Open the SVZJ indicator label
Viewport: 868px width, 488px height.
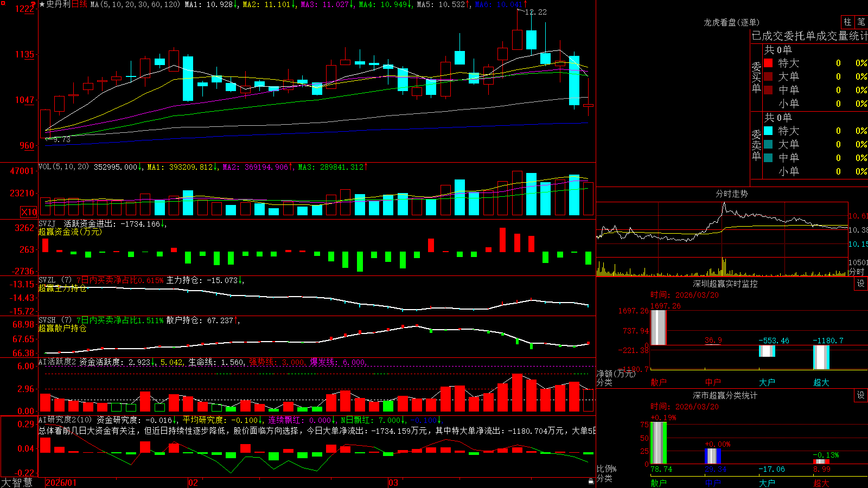coord(47,223)
